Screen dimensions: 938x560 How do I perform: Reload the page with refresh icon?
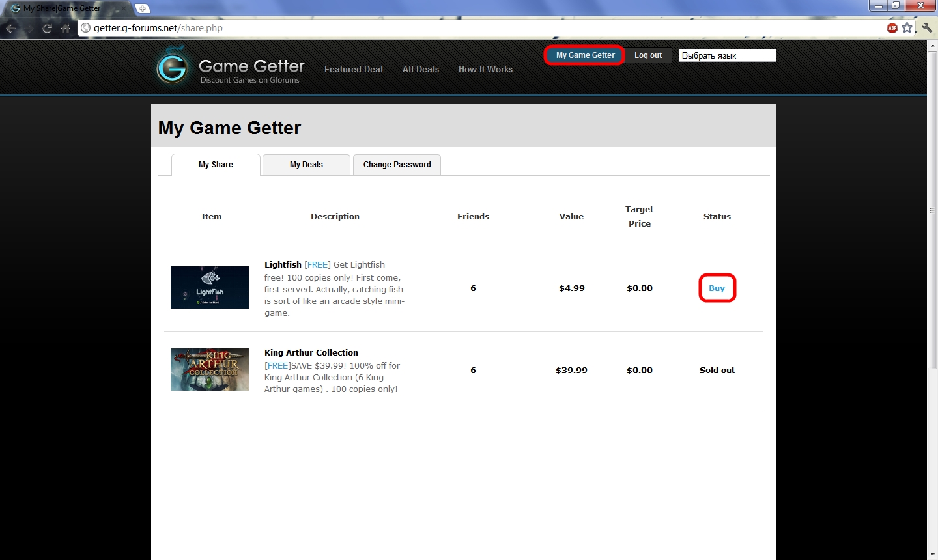47,28
